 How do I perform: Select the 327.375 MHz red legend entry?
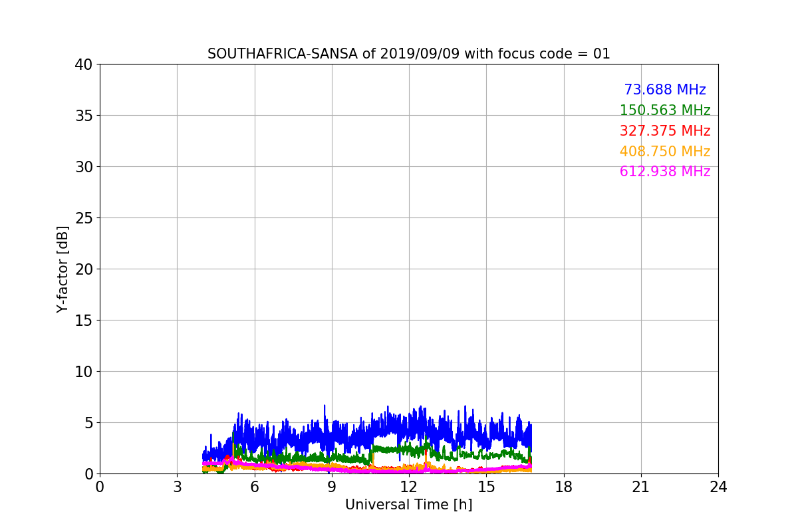(x=665, y=131)
